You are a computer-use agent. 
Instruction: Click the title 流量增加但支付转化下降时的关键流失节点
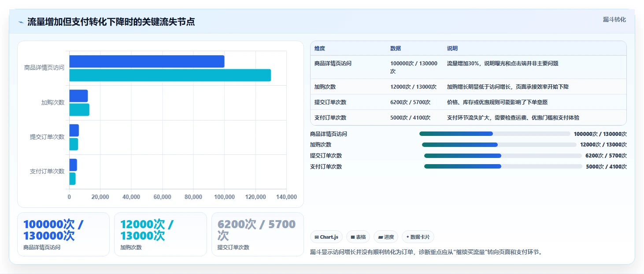pos(111,22)
